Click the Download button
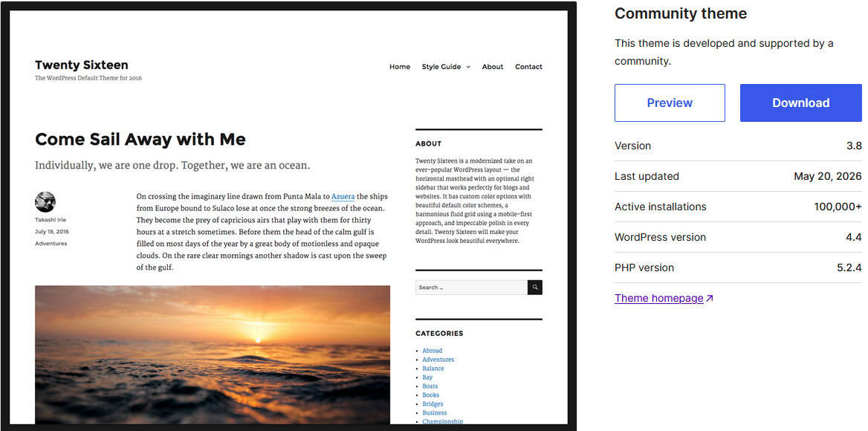This screenshot has height=431, width=868. 801,103
